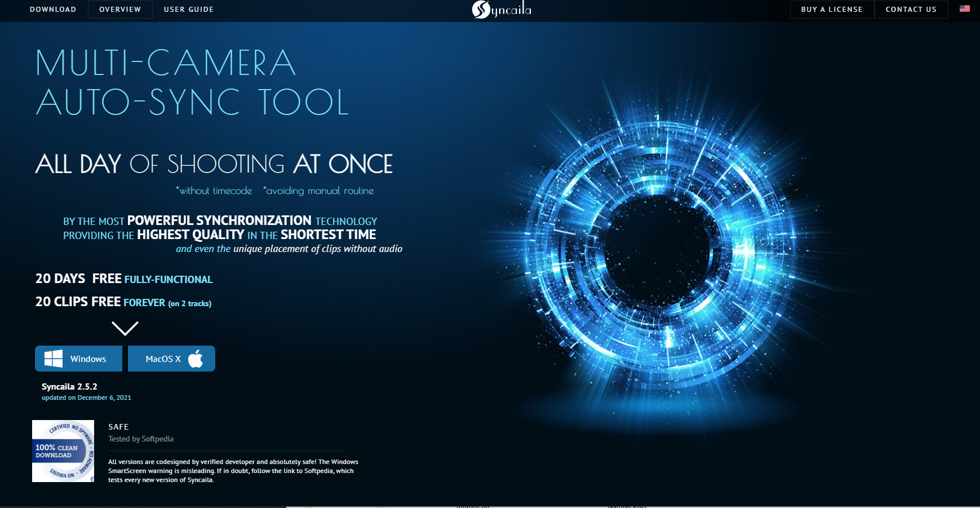980x508 pixels.
Task: Open the User Guide menu item
Action: 189,10
